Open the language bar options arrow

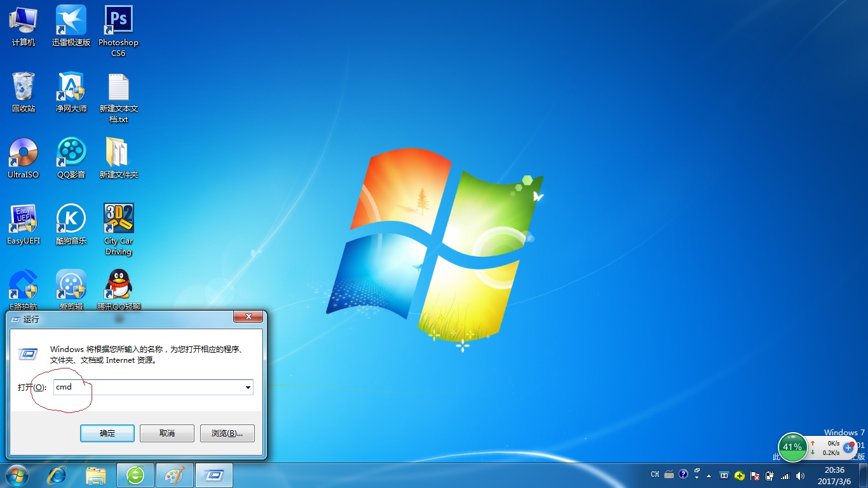tap(697, 477)
